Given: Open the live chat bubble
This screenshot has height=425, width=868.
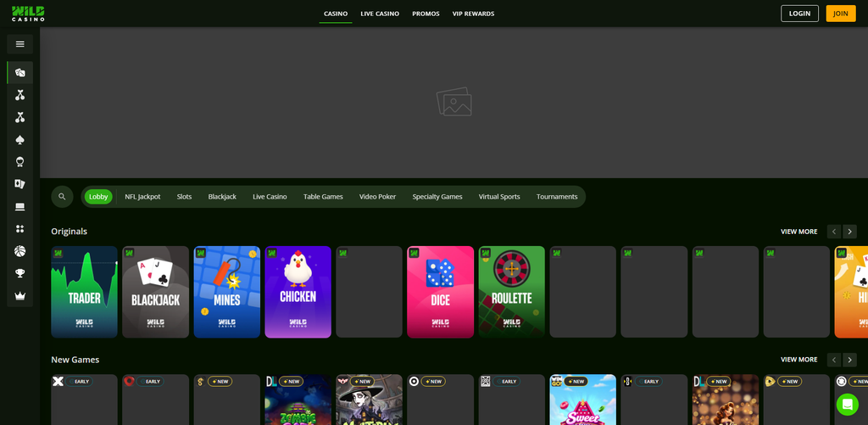Looking at the screenshot, I should [x=847, y=405].
